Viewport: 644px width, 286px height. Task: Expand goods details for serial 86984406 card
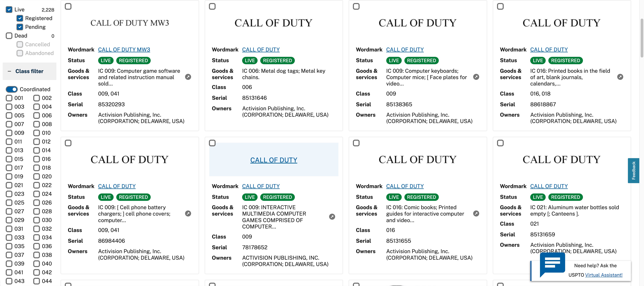tap(188, 214)
